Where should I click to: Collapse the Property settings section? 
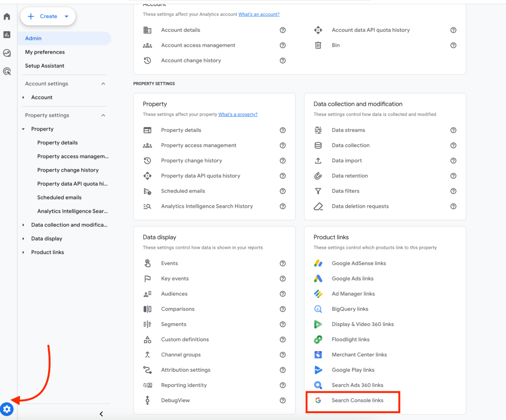point(103,115)
